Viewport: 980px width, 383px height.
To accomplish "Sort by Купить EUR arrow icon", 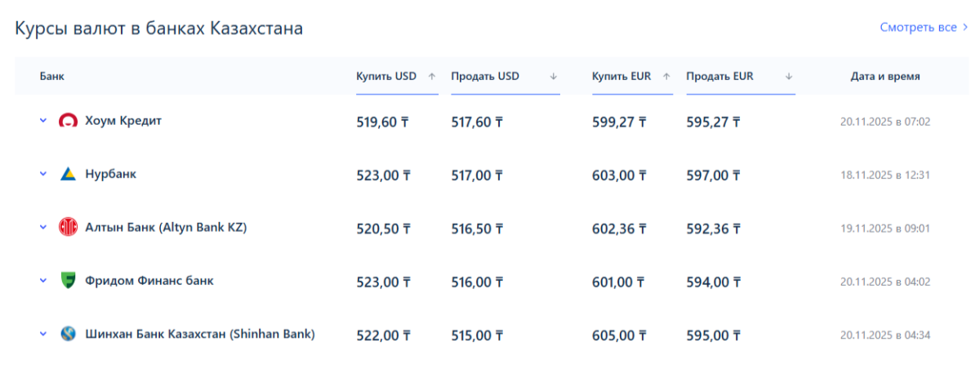I will 666,77.
